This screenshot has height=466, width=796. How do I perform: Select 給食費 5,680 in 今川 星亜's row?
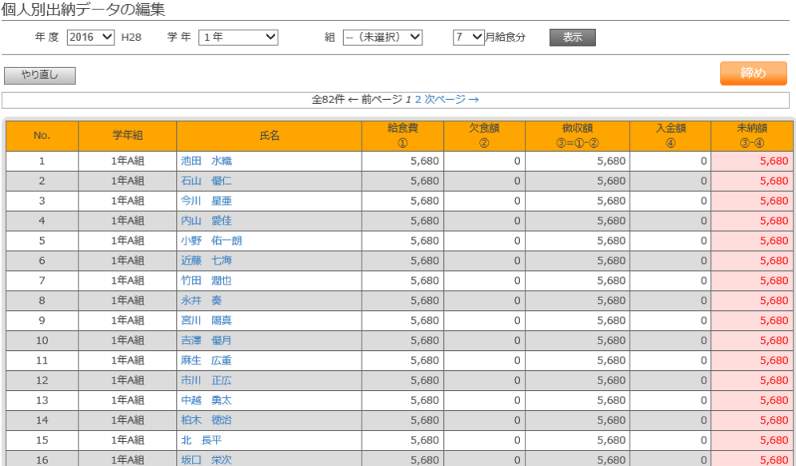click(403, 201)
